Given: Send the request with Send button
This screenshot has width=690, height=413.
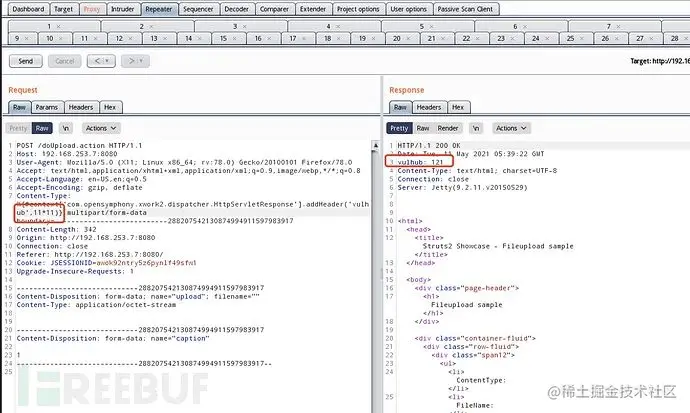Looking at the screenshot, I should point(26,61).
